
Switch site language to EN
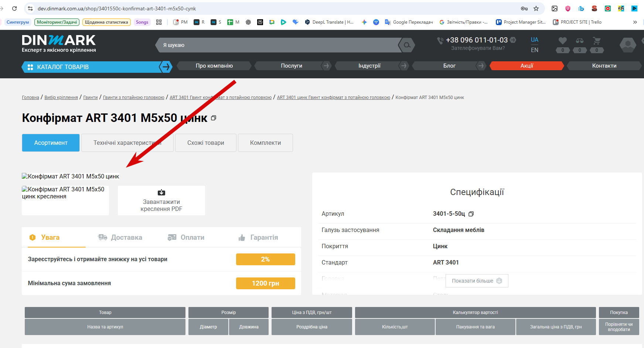pyautogui.click(x=535, y=50)
